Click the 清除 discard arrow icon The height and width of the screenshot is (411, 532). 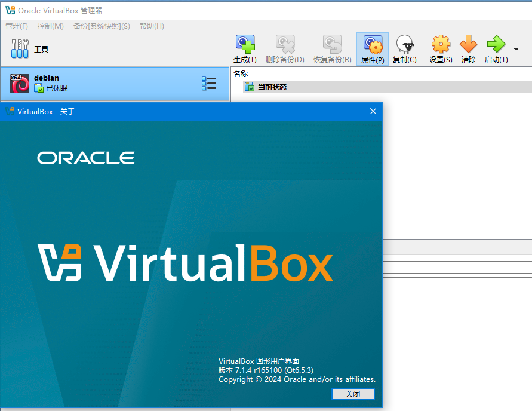(469, 44)
